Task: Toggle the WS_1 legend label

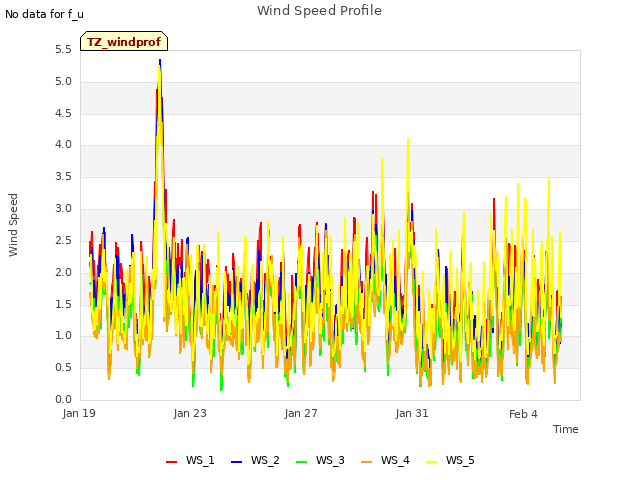Action: 200,460
